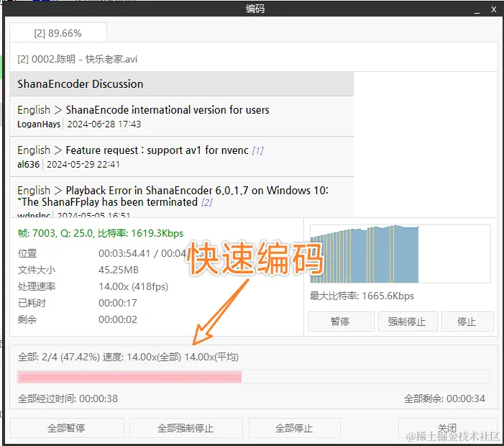Click the position value 00:03:54.41
Image resolution: width=504 pixels, height=446 pixels.
point(124,253)
